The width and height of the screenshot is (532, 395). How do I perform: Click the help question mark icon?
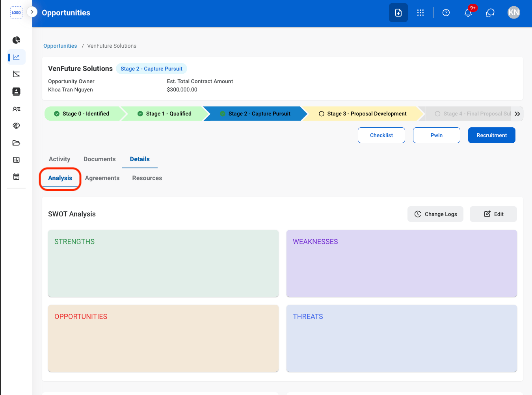pyautogui.click(x=446, y=13)
